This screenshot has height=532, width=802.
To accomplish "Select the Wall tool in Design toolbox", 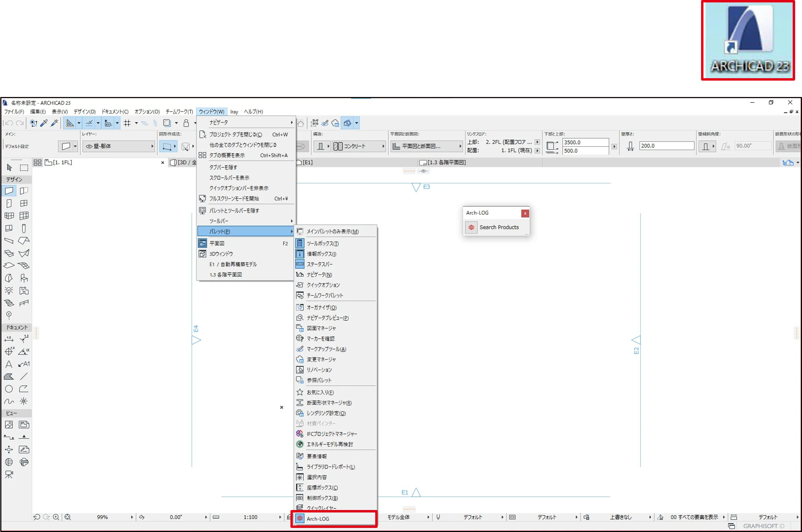I will (9, 191).
